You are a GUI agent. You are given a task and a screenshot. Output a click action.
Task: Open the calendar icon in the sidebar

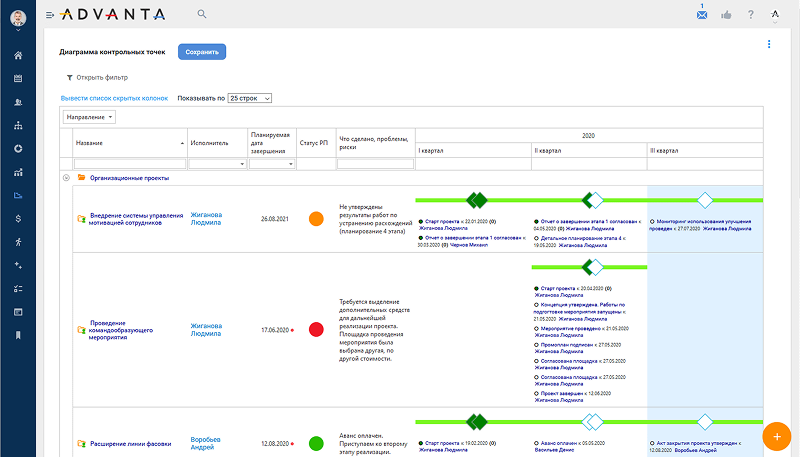coord(18,78)
